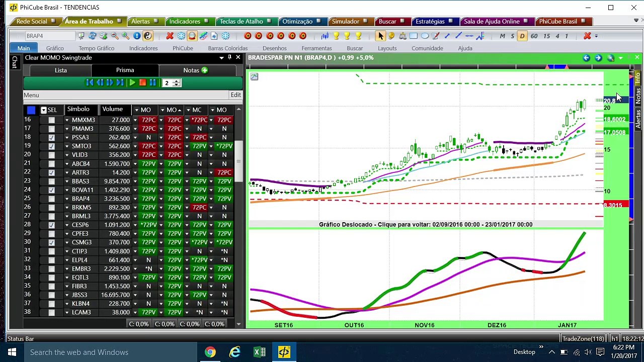The height and width of the screenshot is (362, 644).
Task: Expand the BRAP4 symbol row arrow
Action: 67,199
